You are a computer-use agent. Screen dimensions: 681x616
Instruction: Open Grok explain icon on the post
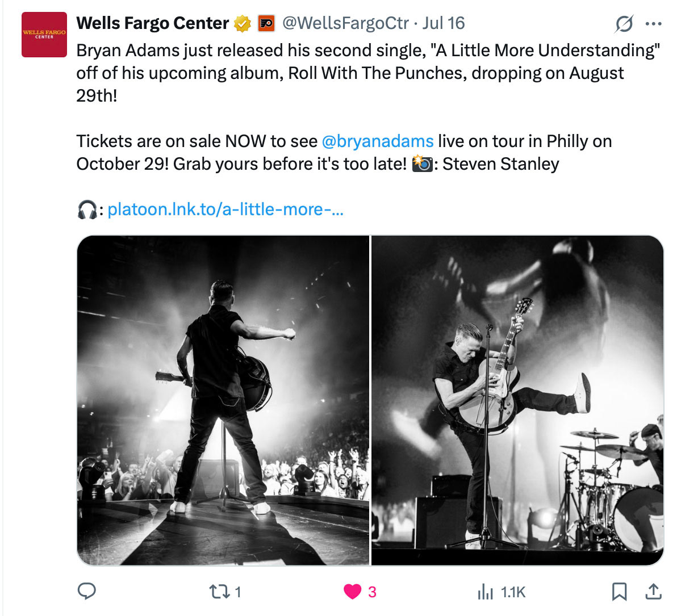point(624,24)
